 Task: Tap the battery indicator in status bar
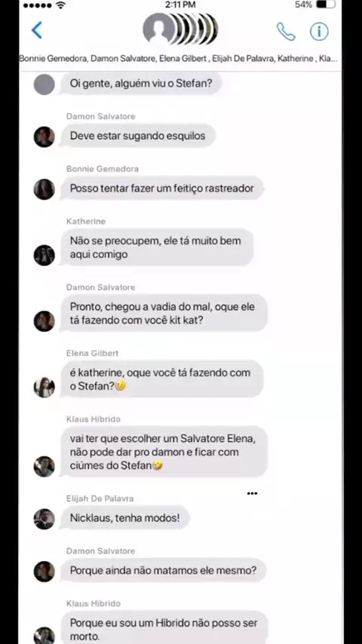click(326, 5)
